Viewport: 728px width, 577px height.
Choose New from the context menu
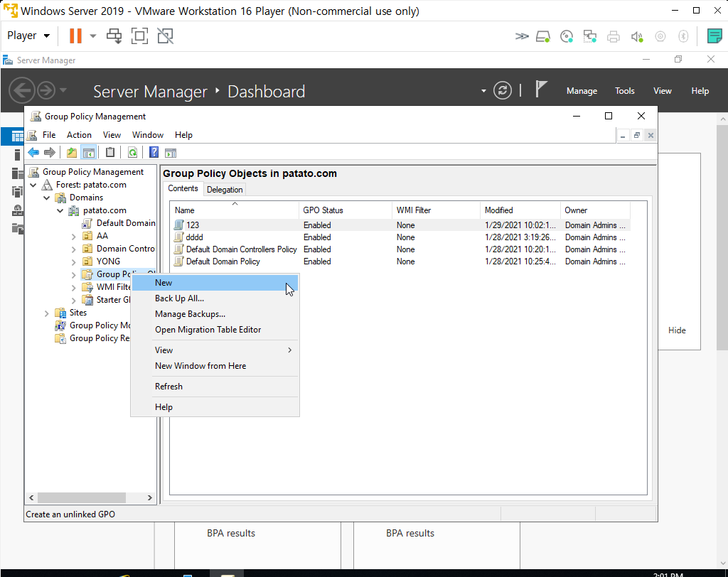click(215, 283)
